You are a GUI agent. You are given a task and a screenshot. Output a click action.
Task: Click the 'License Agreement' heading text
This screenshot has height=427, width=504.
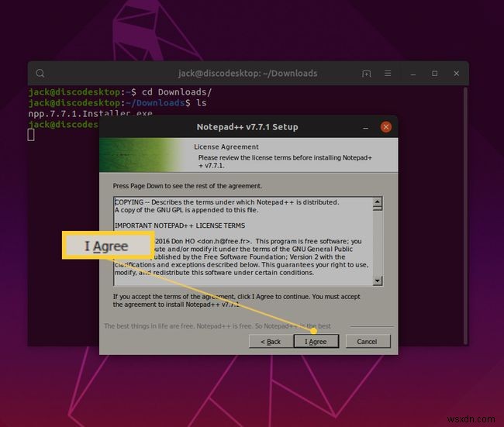tap(226, 146)
